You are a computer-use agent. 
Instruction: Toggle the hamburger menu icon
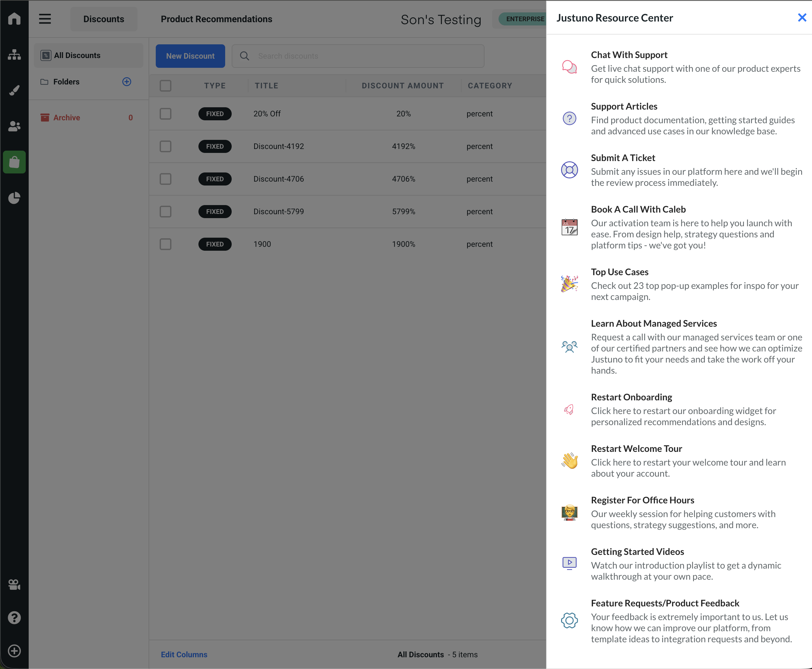coord(45,19)
